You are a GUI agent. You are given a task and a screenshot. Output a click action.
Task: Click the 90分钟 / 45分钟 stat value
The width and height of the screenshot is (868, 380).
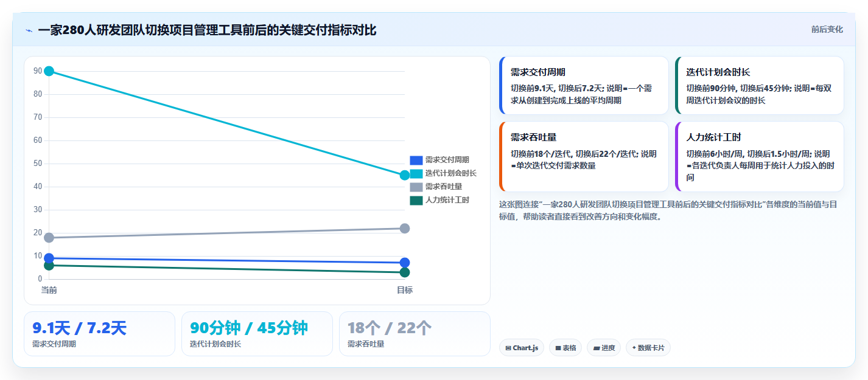click(x=249, y=328)
